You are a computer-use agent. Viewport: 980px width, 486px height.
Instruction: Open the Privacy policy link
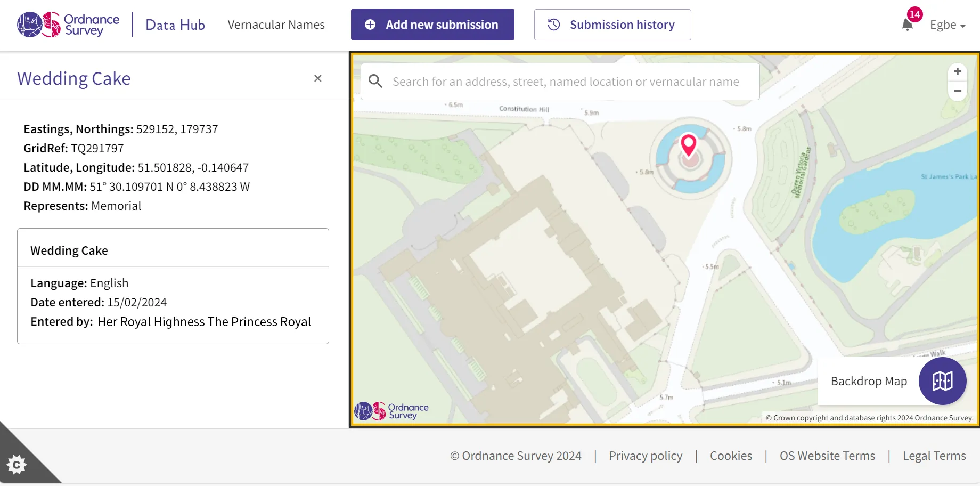click(x=646, y=456)
